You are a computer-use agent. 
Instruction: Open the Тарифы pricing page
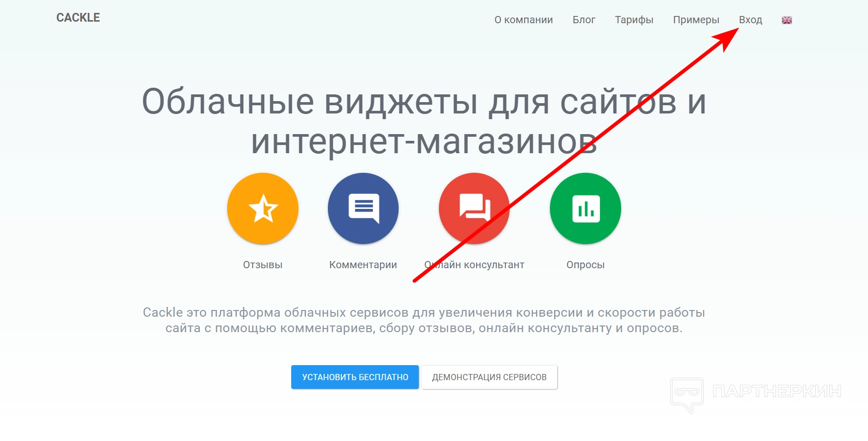tap(634, 20)
